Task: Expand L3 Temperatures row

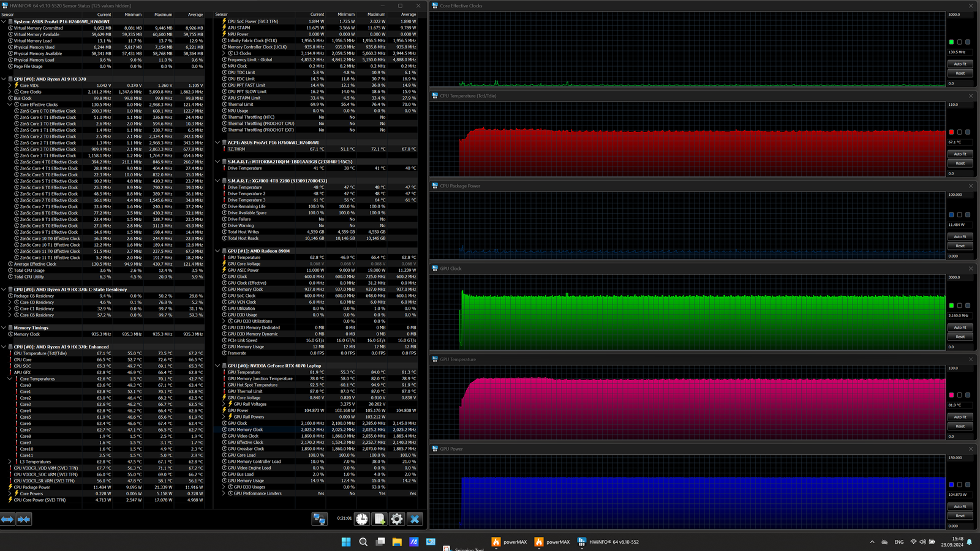Action: tap(10, 462)
